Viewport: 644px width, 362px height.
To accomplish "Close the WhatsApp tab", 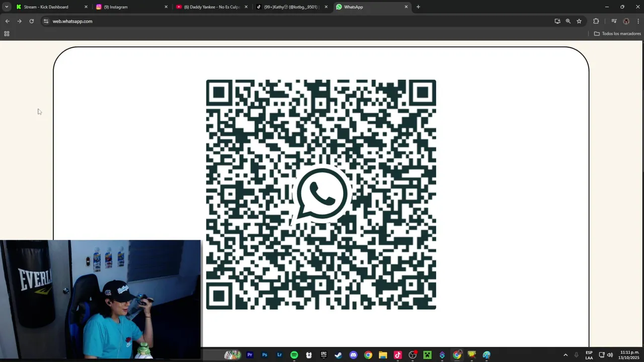I will click(406, 7).
